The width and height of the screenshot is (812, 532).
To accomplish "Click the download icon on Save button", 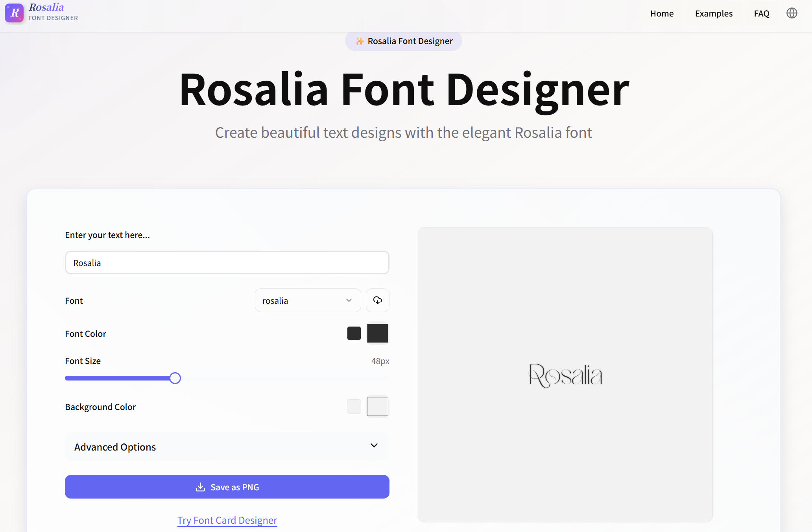I will coord(200,487).
